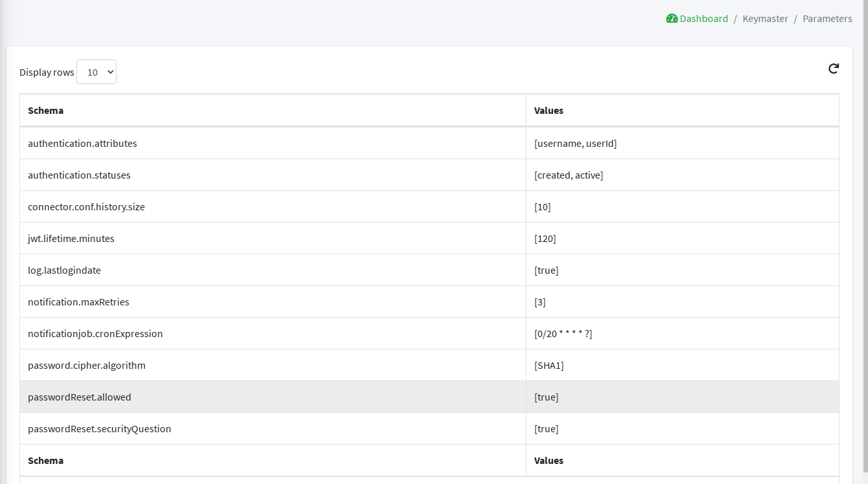Screen dimensions: 868x484
Task: Select the notificationjob.cronExpression row
Action: coord(95,333)
